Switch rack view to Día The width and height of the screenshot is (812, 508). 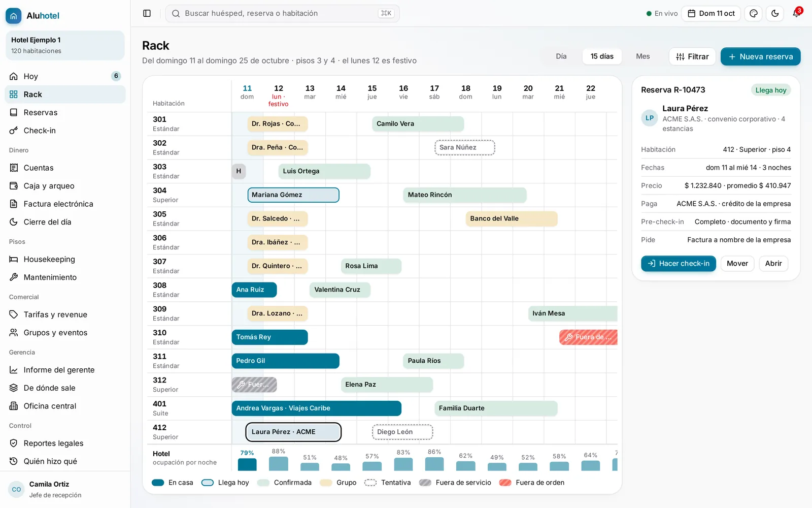(x=561, y=56)
